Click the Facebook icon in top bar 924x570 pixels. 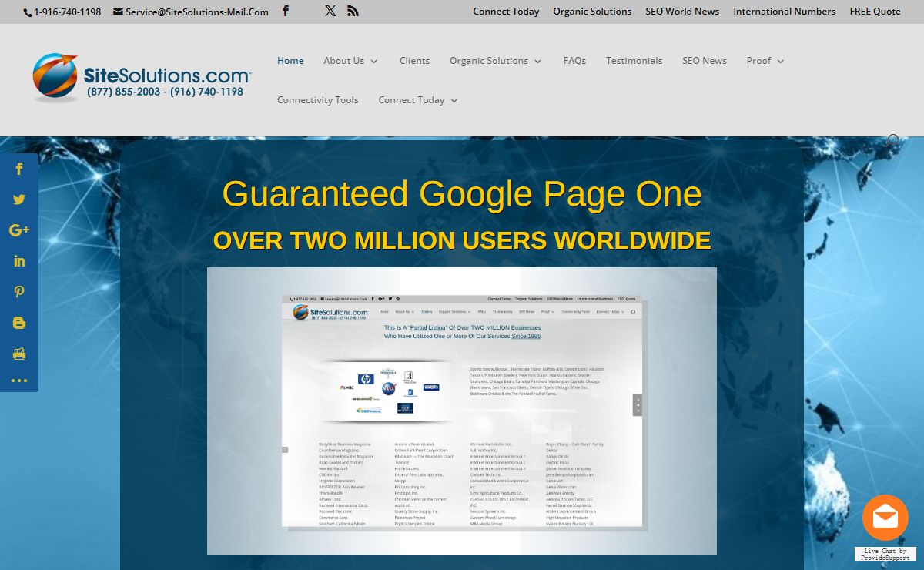[286, 11]
